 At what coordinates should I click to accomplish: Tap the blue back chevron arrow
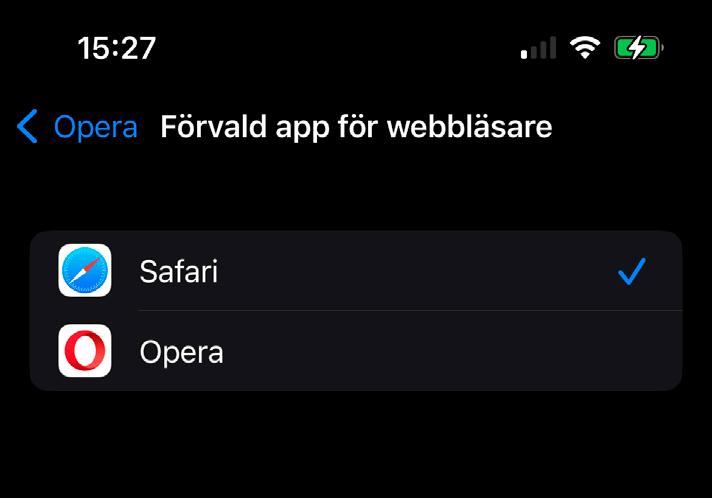[x=27, y=126]
